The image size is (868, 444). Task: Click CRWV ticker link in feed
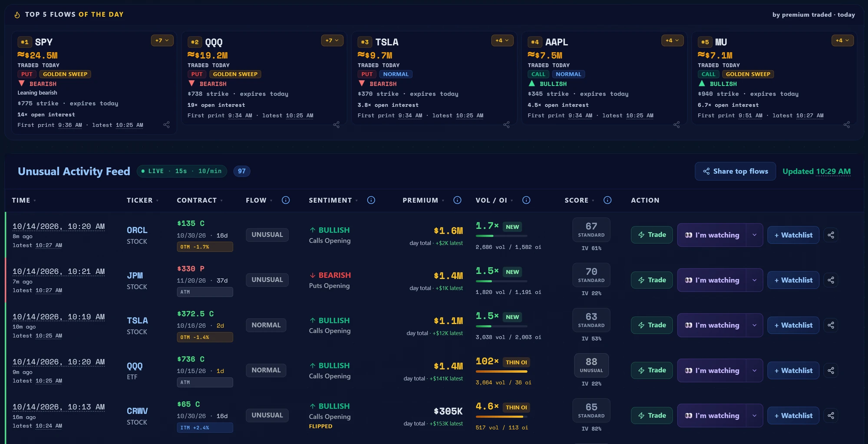pos(137,411)
